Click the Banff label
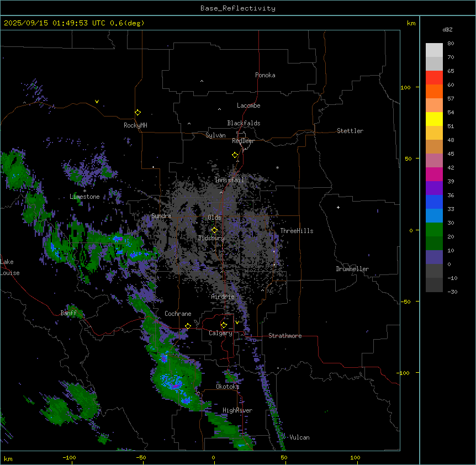This screenshot has height=465, width=476. tap(68, 313)
